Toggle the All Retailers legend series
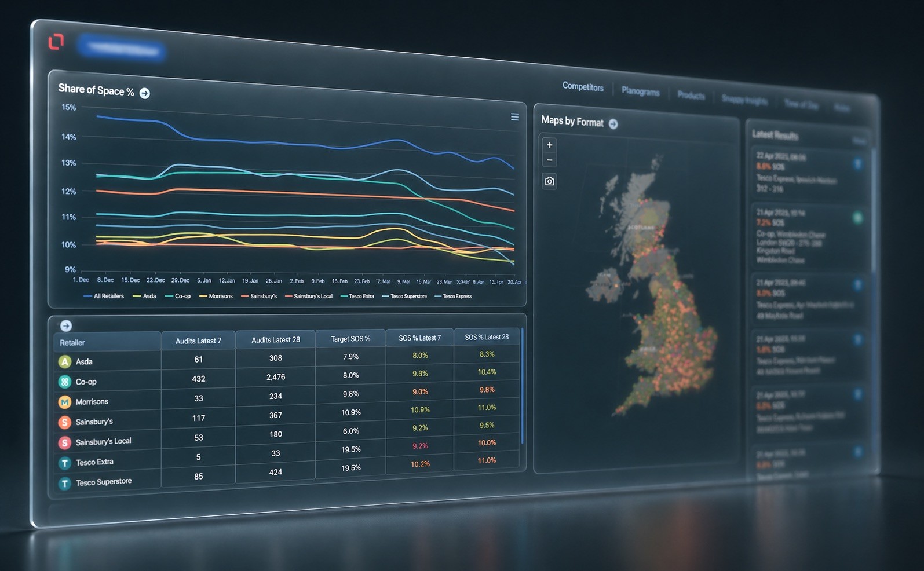This screenshot has width=924, height=571. (104, 296)
